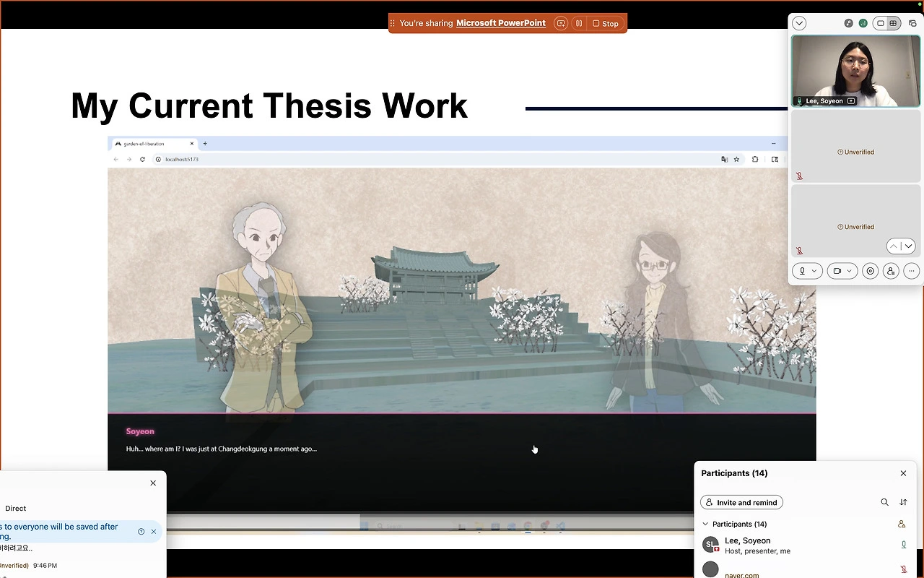Click the Soyeon speaker name in dialogue box

coord(140,431)
